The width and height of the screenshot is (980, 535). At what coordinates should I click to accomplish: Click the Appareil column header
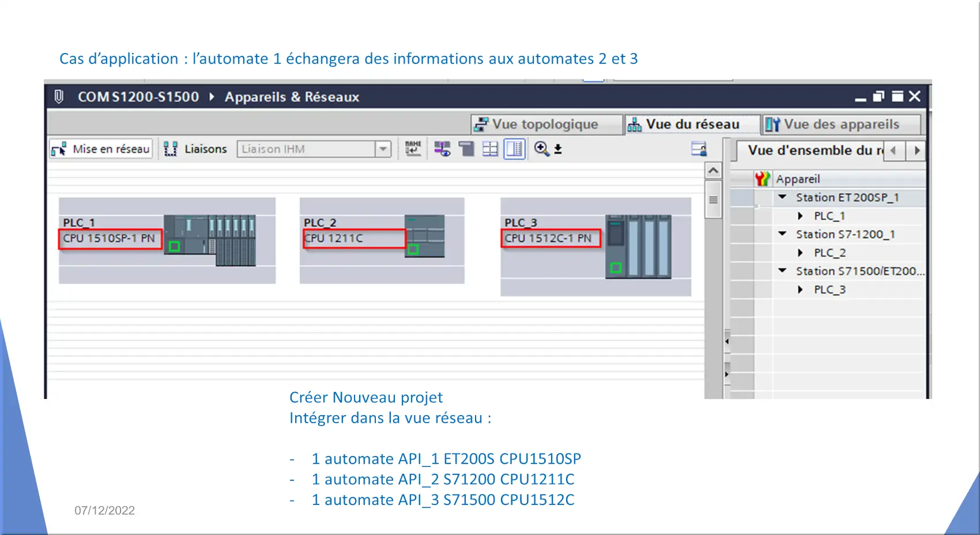coord(798,179)
